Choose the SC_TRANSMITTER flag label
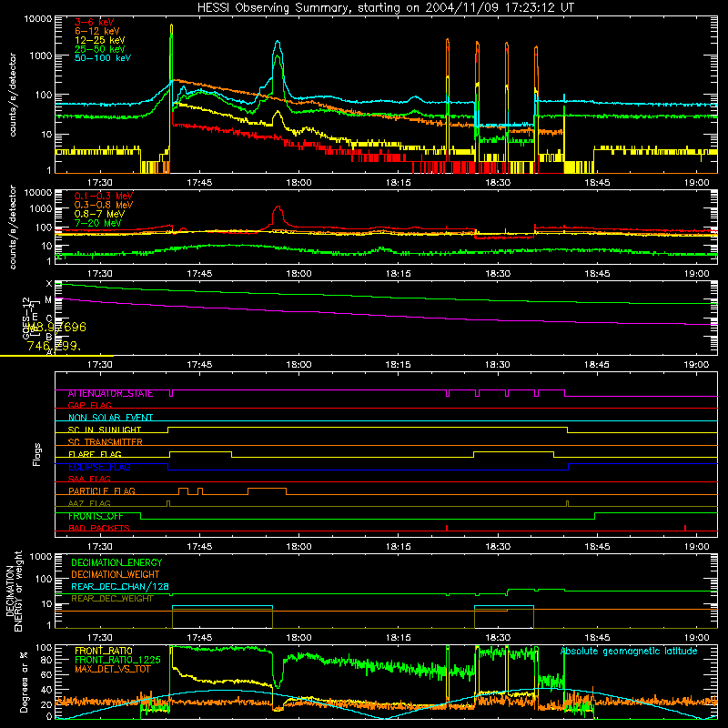728x728 pixels. coord(105,442)
